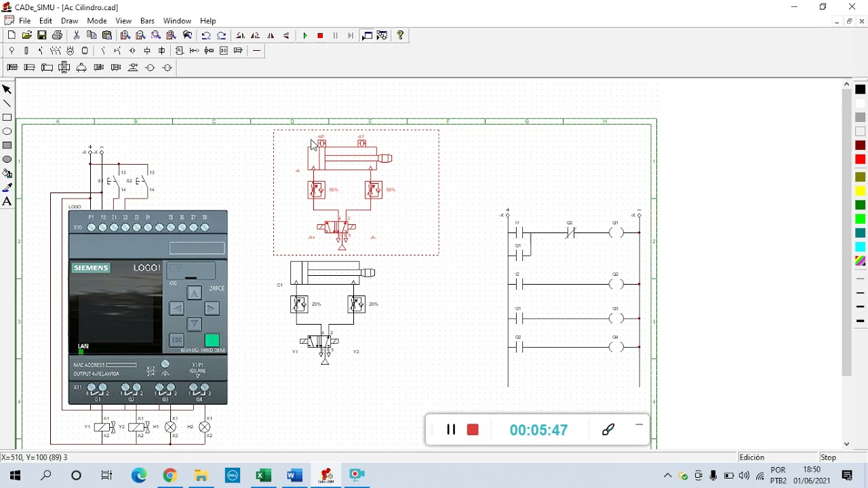Select the paint bucket fill tool

point(7,174)
